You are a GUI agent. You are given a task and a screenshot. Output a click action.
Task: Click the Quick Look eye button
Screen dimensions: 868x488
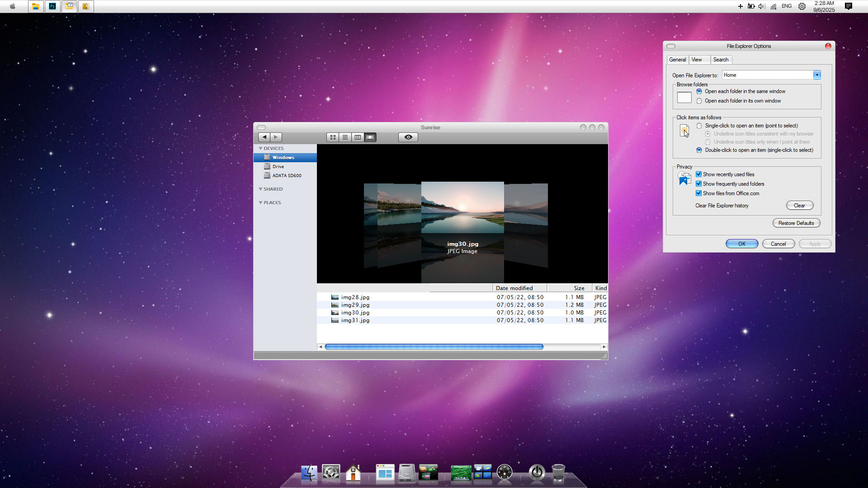click(408, 137)
